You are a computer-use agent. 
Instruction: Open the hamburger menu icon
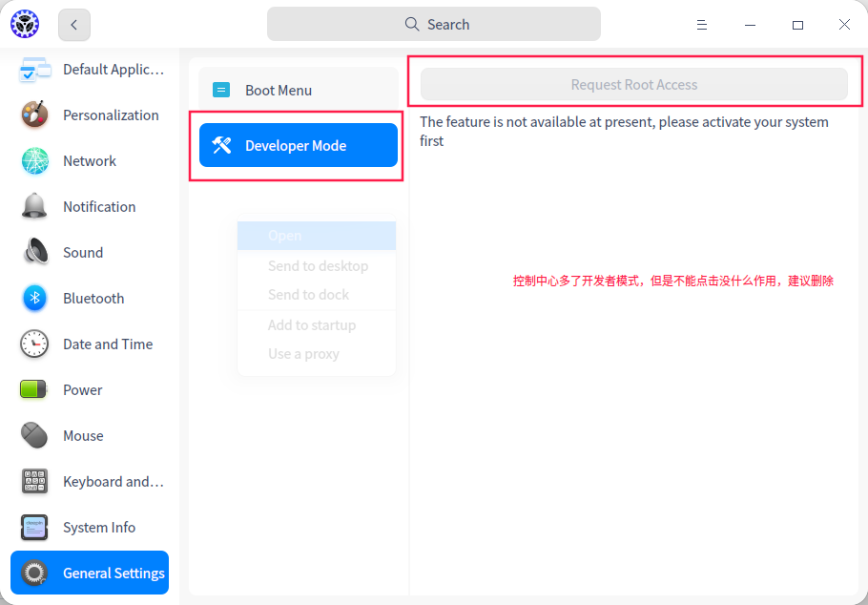pyautogui.click(x=701, y=25)
